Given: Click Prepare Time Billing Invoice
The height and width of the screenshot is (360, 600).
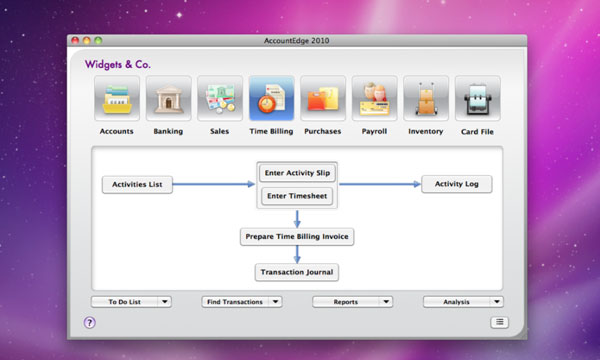Looking at the screenshot, I should coord(297,236).
